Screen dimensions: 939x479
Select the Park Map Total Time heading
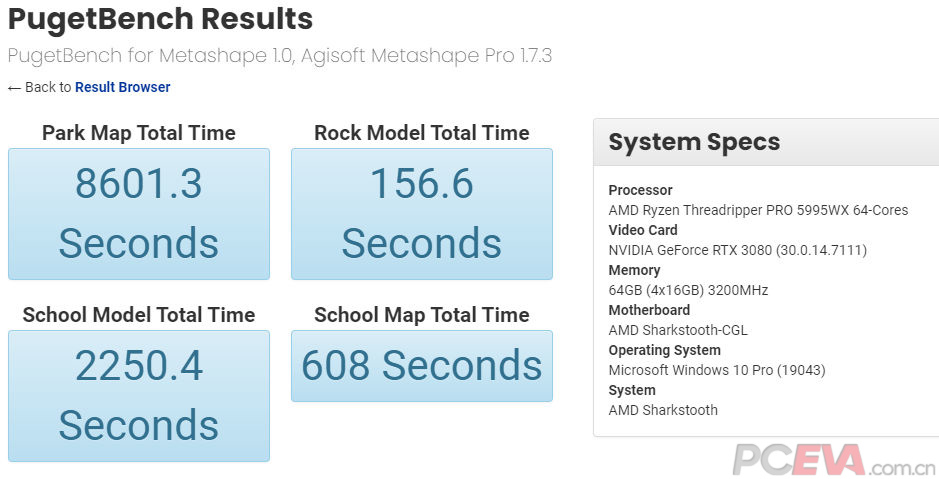tap(139, 133)
